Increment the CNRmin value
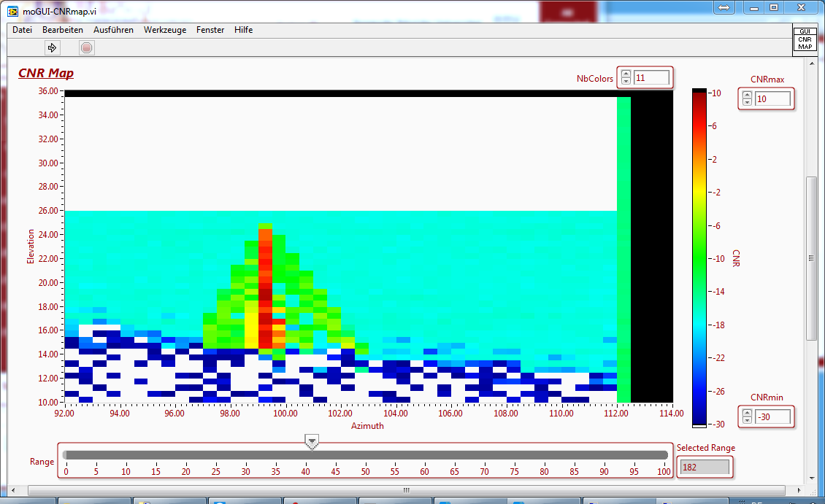Image resolution: width=825 pixels, height=504 pixels. point(747,413)
